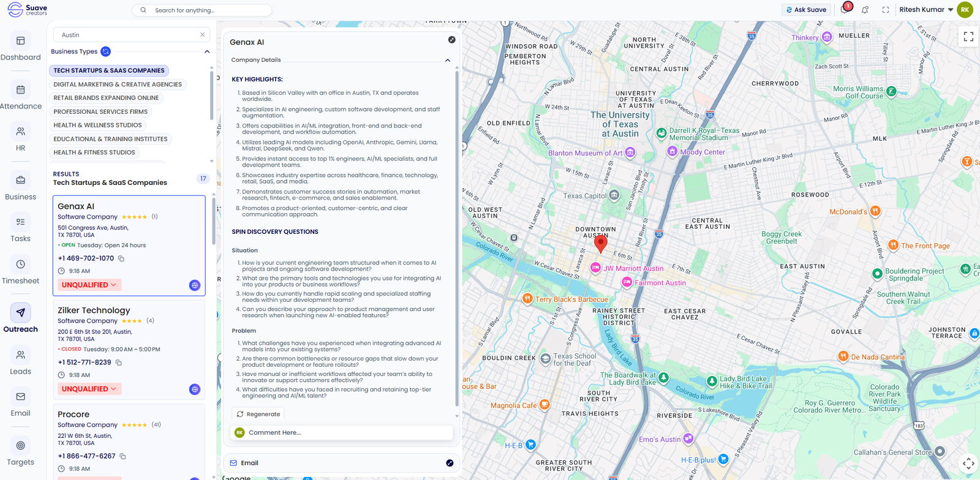The image size is (980, 480).
Task: Open messages with red badge
Action: coord(845,9)
